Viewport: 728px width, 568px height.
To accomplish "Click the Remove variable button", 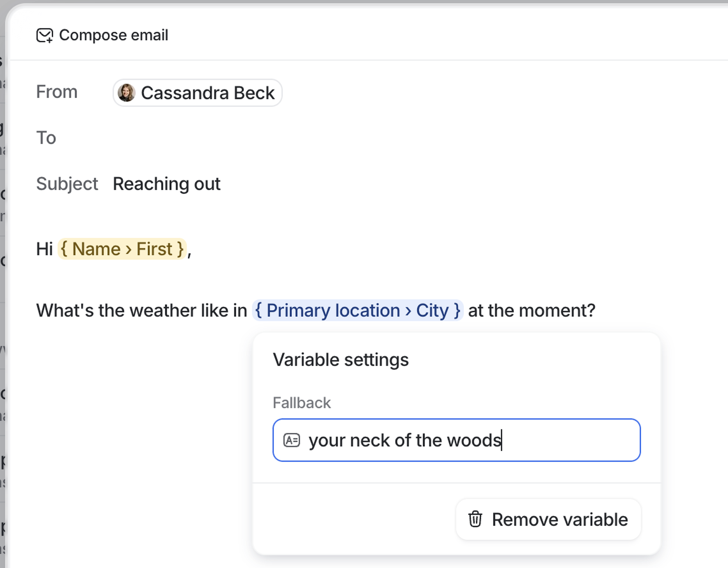I will [548, 520].
